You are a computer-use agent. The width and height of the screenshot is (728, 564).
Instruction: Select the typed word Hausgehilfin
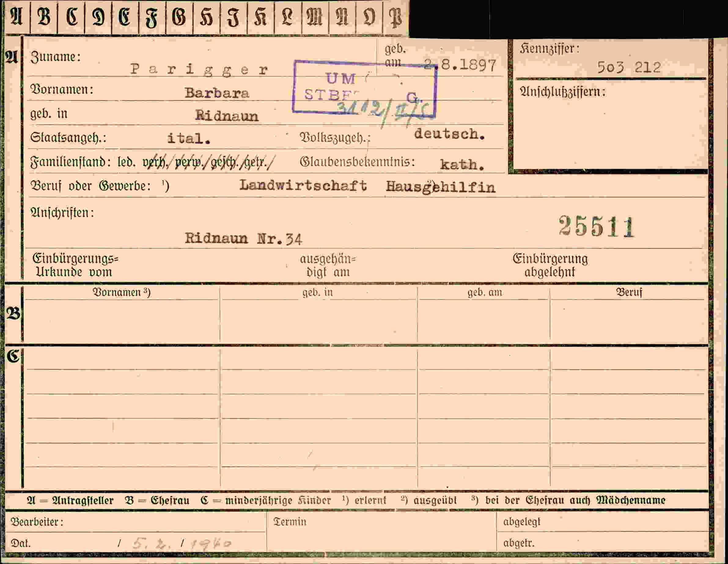(x=441, y=187)
